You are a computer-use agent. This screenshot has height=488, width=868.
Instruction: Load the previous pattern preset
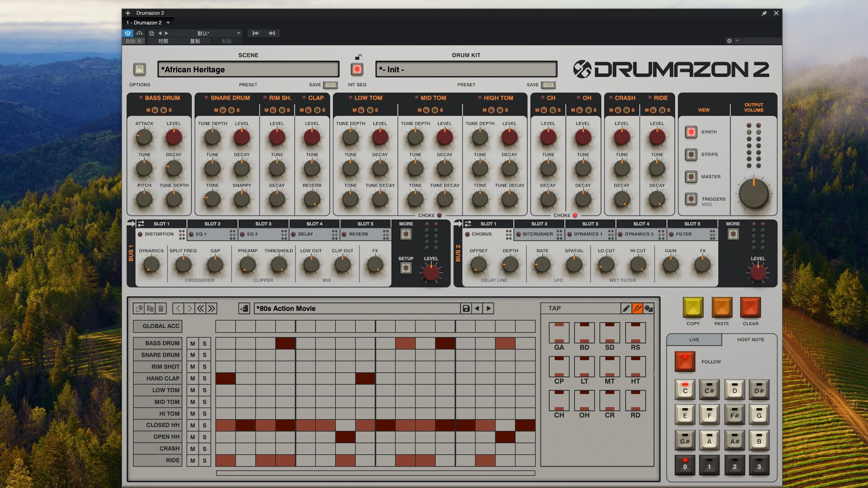477,309
